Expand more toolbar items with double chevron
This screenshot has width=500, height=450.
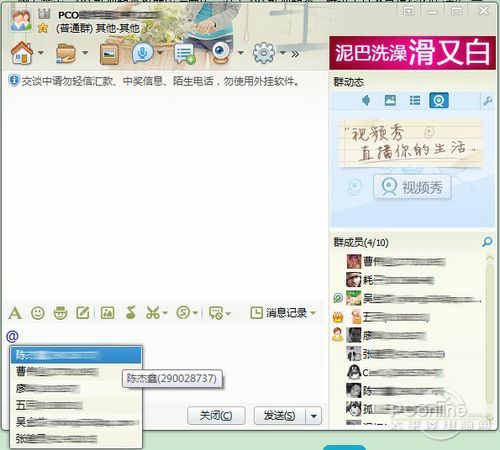pyautogui.click(x=295, y=54)
